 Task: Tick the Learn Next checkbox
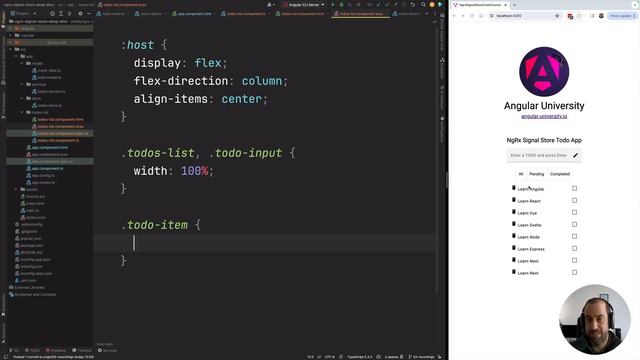coord(574,272)
